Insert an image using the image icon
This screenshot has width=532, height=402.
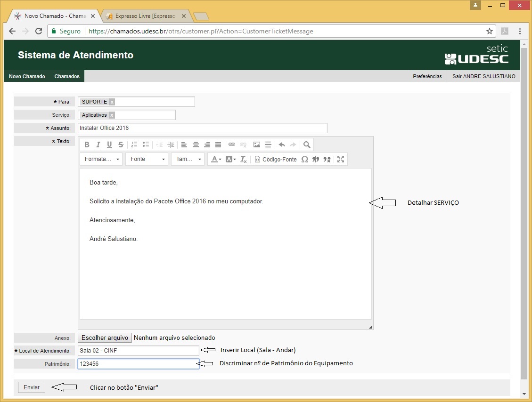point(257,145)
